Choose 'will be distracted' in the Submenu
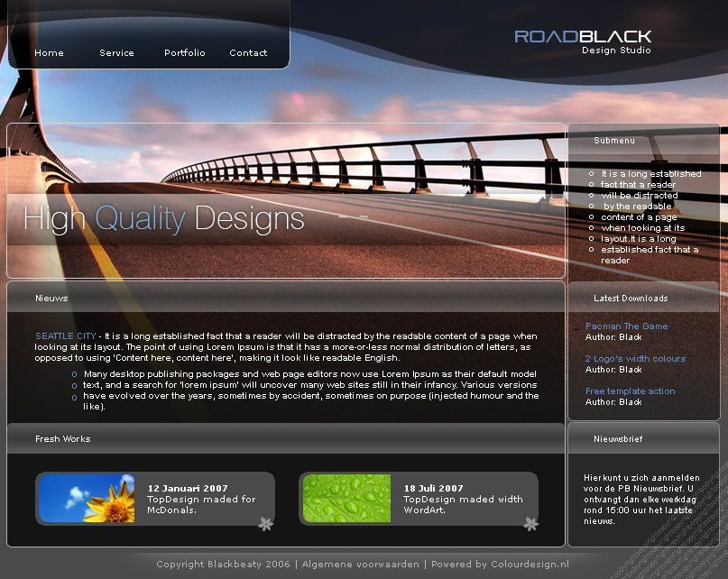728x579 pixels. click(640, 196)
